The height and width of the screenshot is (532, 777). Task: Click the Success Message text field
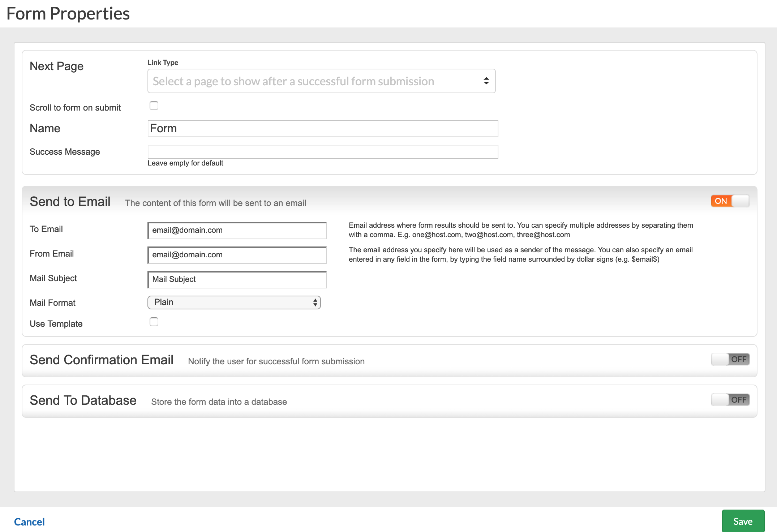[x=322, y=152]
